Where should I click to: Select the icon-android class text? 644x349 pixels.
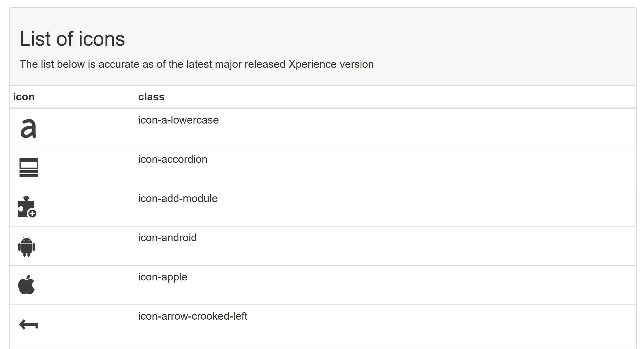point(167,238)
